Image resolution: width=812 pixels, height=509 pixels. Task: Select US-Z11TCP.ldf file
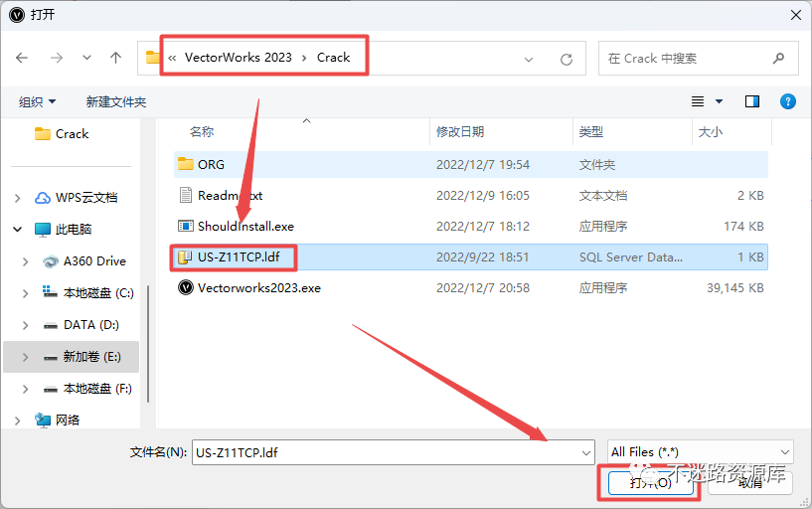(471, 257)
